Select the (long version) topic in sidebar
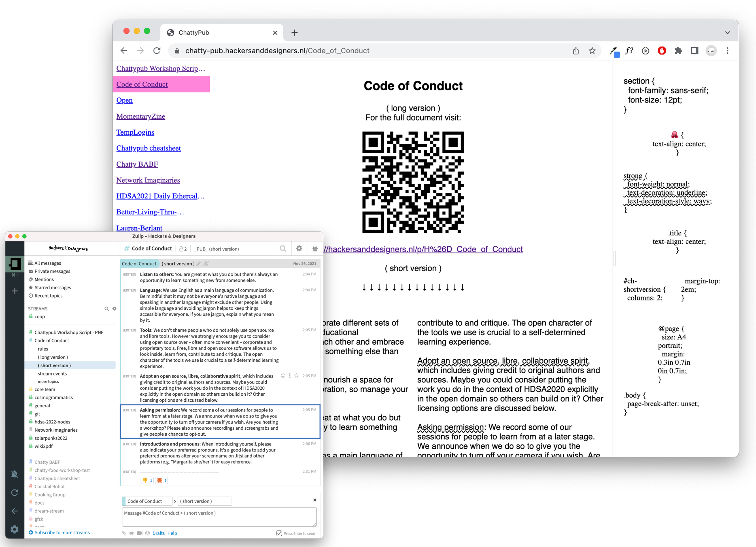756x547 pixels. pyautogui.click(x=53, y=357)
